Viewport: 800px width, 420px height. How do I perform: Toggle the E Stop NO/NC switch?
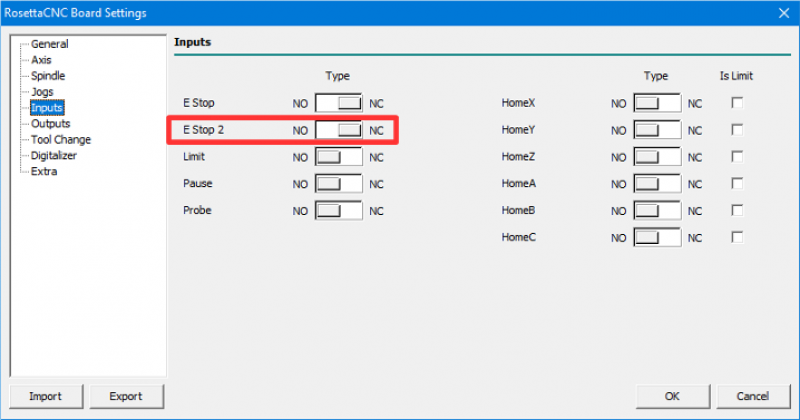[x=338, y=103]
